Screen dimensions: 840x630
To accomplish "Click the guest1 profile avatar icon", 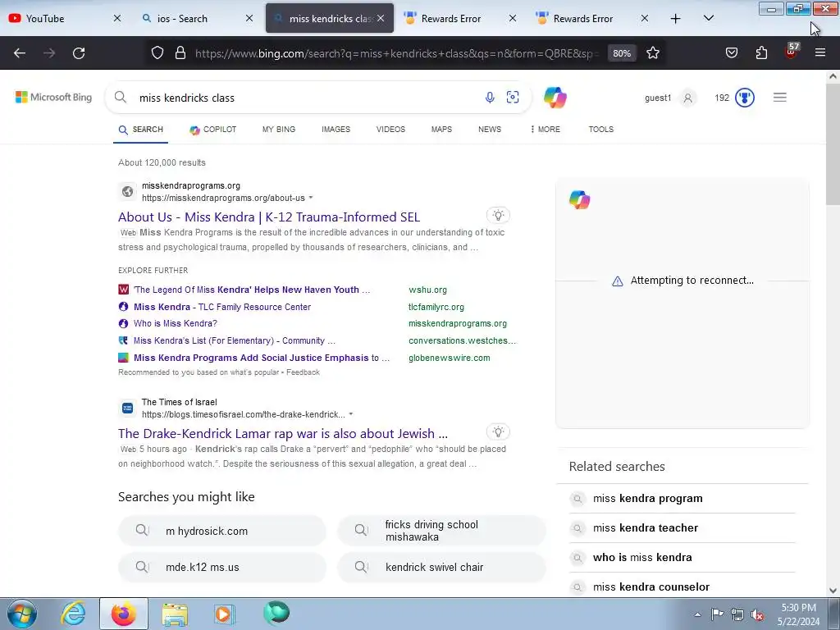I will 688,98.
